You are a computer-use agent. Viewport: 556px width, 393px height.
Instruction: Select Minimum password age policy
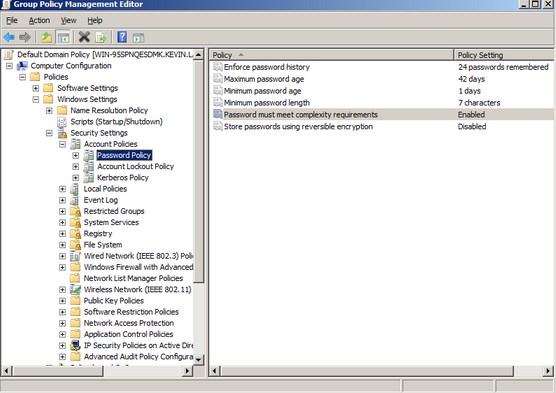(262, 91)
